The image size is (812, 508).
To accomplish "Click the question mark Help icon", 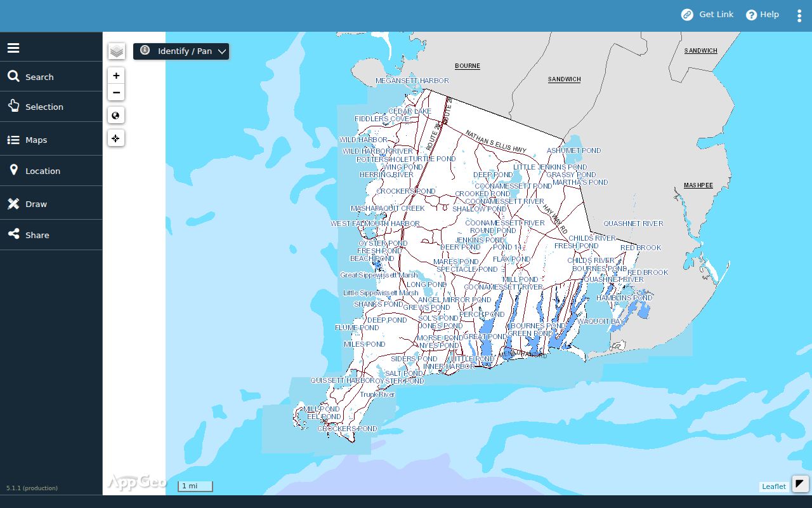I will 751,15.
